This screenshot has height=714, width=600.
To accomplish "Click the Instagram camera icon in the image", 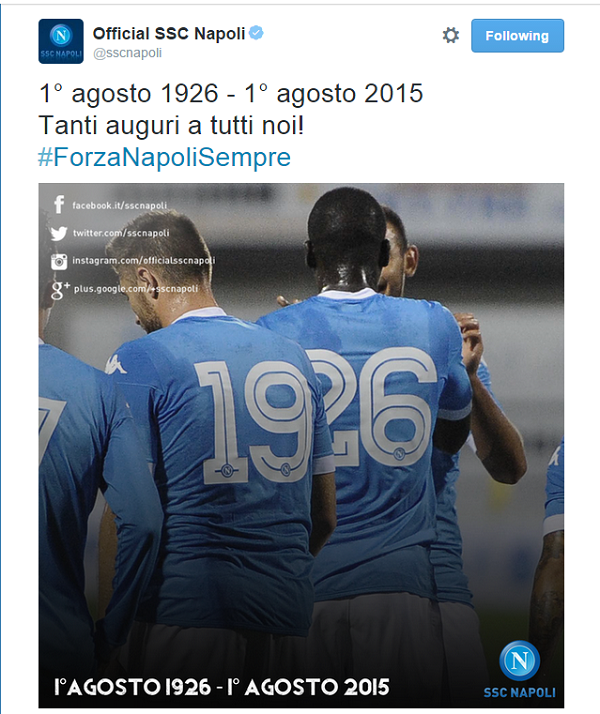I will [59, 261].
